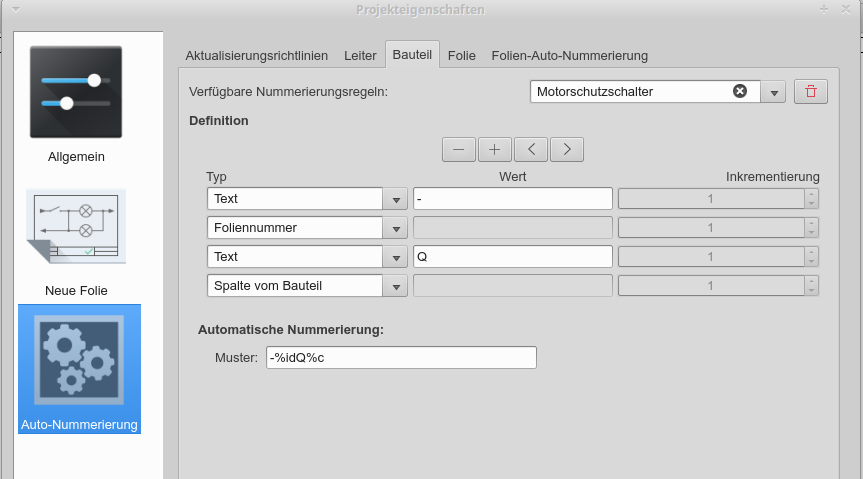The width and height of the screenshot is (863, 479).
Task: Switch to the Folie tab
Action: click(461, 56)
